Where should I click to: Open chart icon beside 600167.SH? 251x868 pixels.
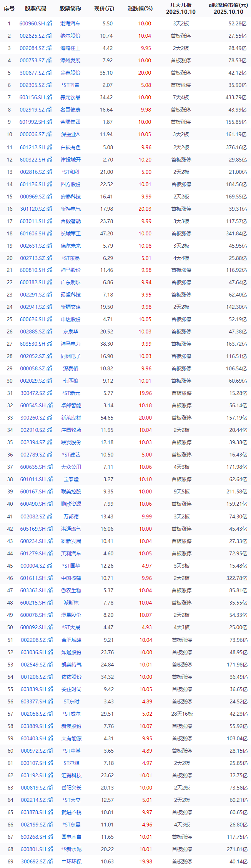[x=50, y=491]
